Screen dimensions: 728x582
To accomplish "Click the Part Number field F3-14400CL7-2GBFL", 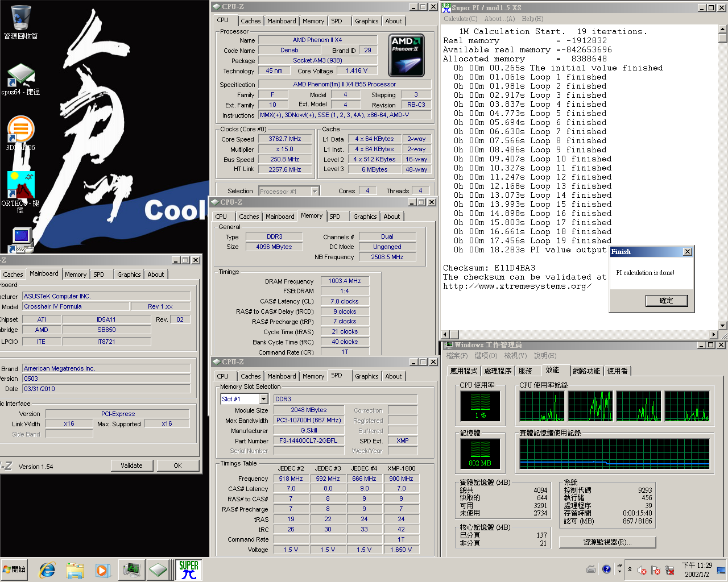I will pos(308,440).
